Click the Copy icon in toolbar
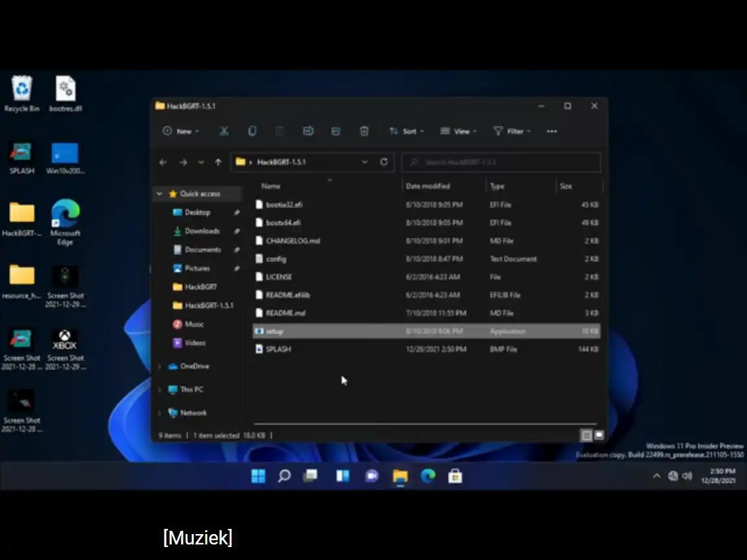Viewport: 747px width, 560px height. point(252,131)
